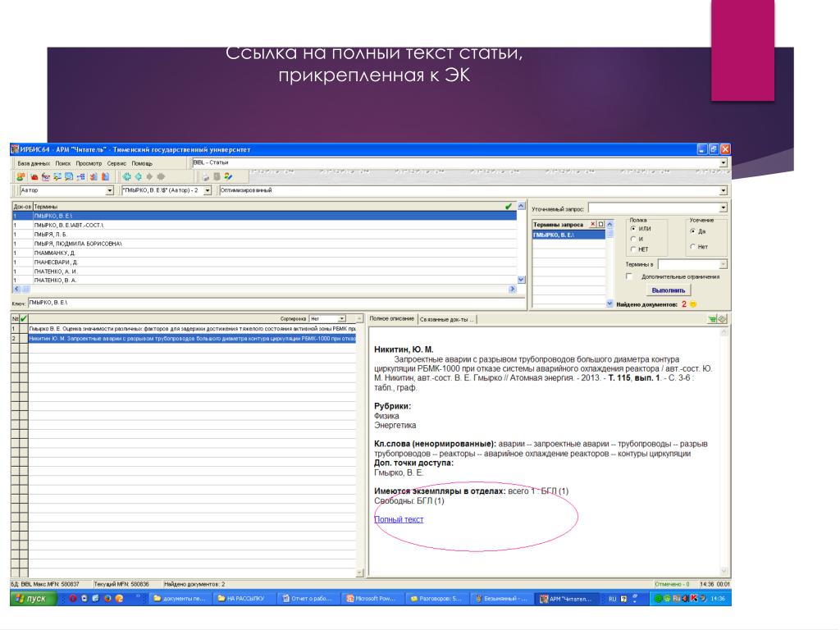Open the BIBL - Статьи database dropdown
This screenshot has width=840, height=630.
coord(724,162)
